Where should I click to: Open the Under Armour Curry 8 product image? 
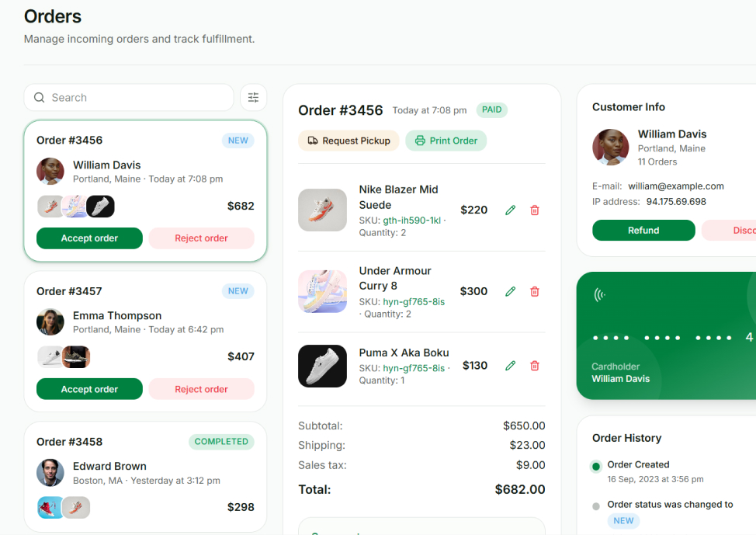tap(323, 291)
